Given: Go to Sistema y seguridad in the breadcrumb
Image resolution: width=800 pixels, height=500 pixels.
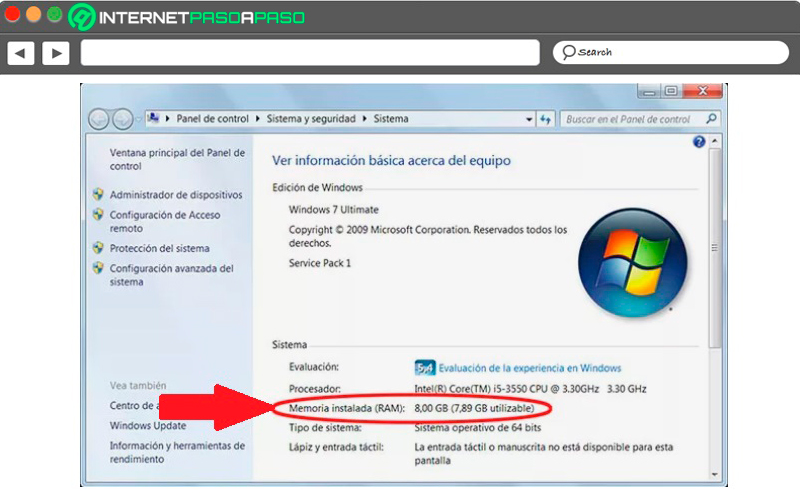Looking at the screenshot, I should tap(311, 119).
